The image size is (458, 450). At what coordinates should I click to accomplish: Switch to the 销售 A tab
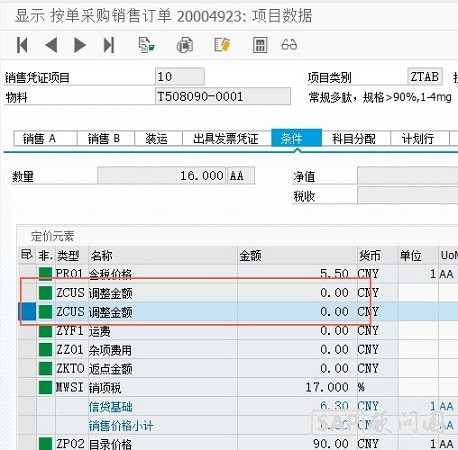point(45,139)
